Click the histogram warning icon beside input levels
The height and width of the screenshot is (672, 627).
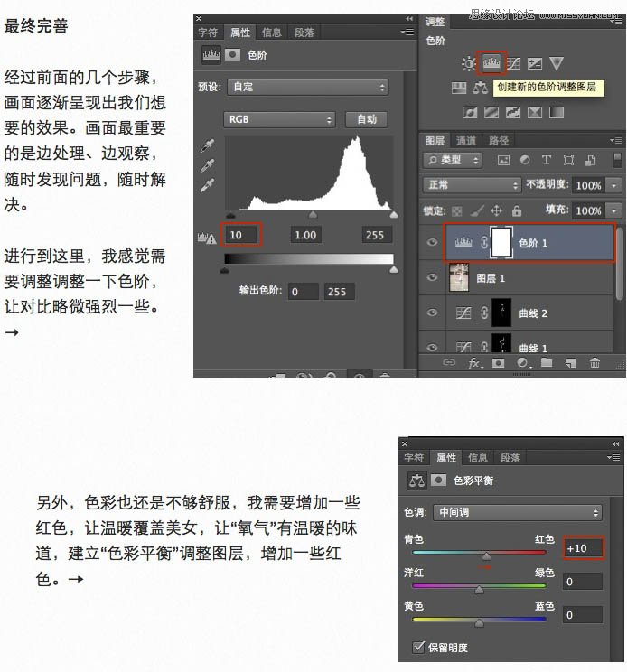[207, 238]
